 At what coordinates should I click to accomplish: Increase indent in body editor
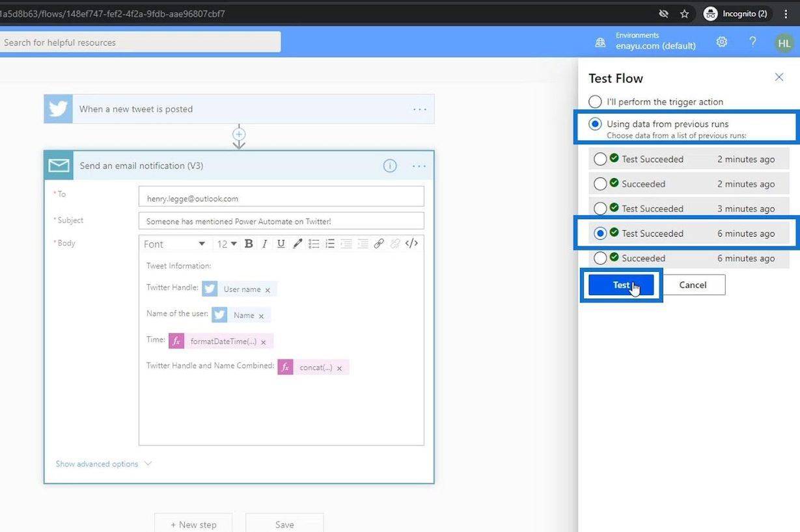(363, 244)
